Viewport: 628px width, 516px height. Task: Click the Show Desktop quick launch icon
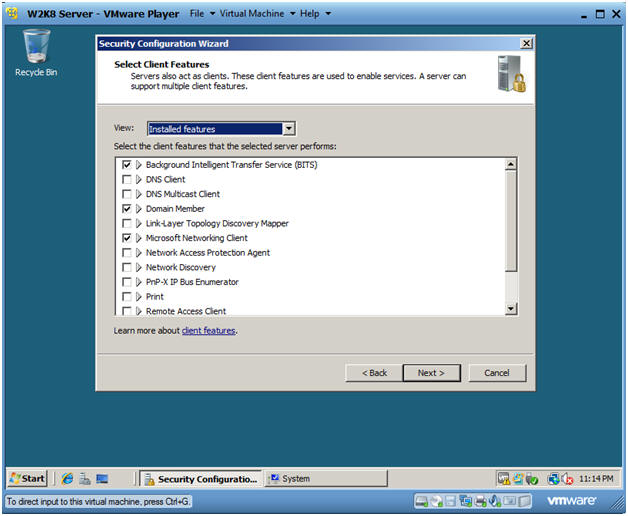(x=102, y=478)
